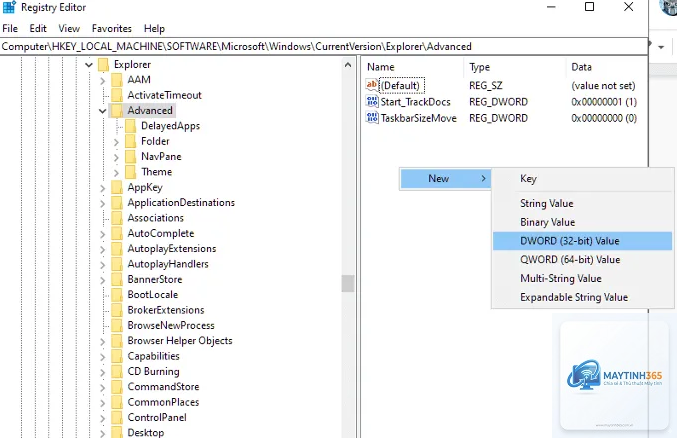Open the File menu
This screenshot has height=438, width=677.
(10, 29)
